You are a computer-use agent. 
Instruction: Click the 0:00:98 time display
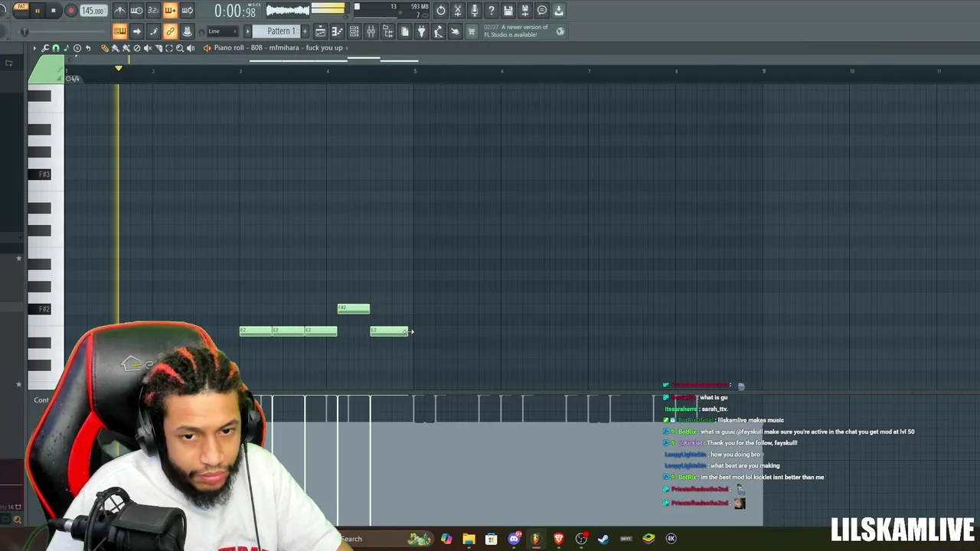[x=236, y=11]
